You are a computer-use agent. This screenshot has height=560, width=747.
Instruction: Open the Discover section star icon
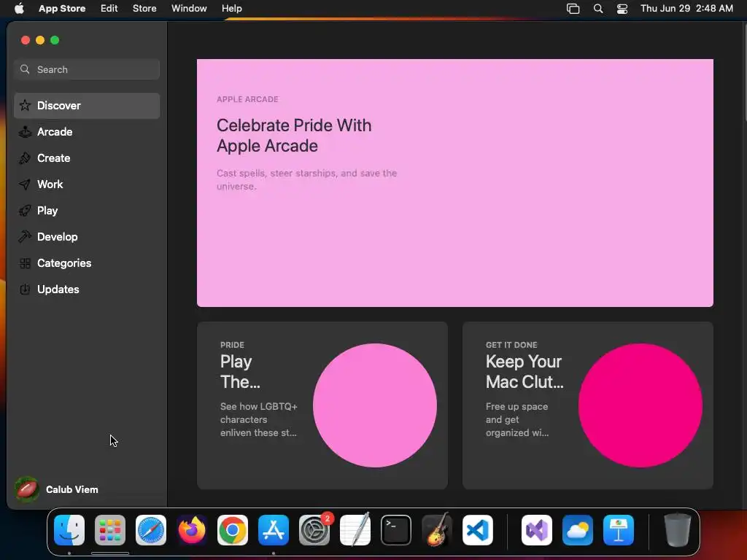tap(25, 105)
